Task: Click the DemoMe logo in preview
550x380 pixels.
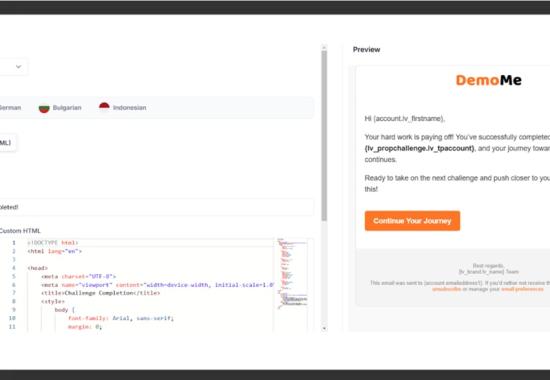Action: point(488,80)
